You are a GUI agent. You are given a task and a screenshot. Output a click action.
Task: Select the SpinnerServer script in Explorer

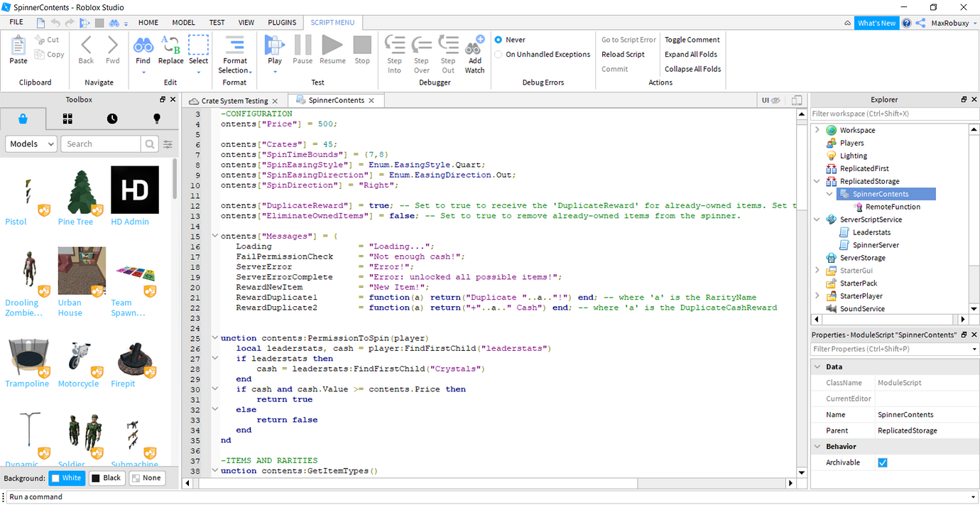coord(876,245)
